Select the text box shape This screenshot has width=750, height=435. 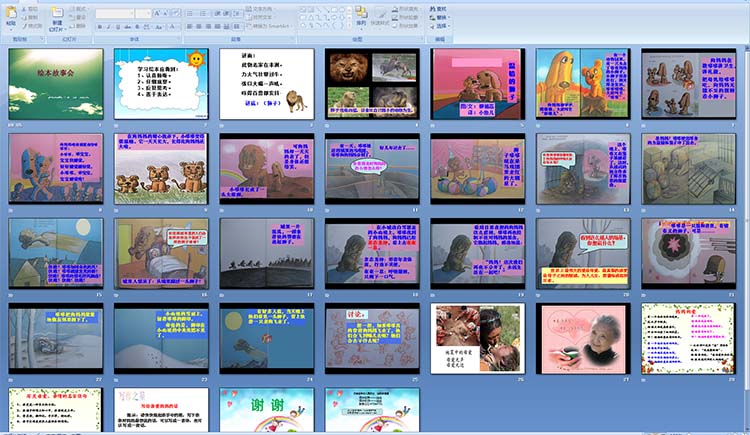coord(303,10)
